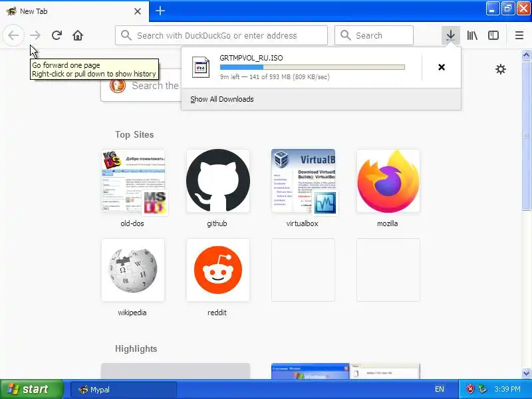Toggle the sidebar view icon
Image resolution: width=532 pixels, height=399 pixels.
[x=493, y=35]
